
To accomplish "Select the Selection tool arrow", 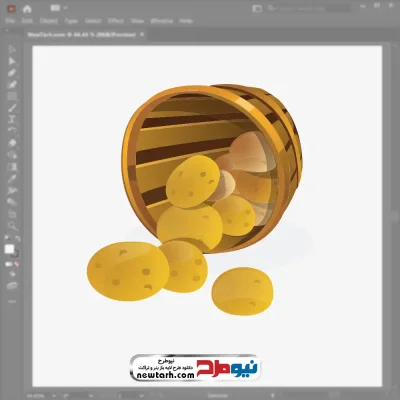I will click(12, 49).
